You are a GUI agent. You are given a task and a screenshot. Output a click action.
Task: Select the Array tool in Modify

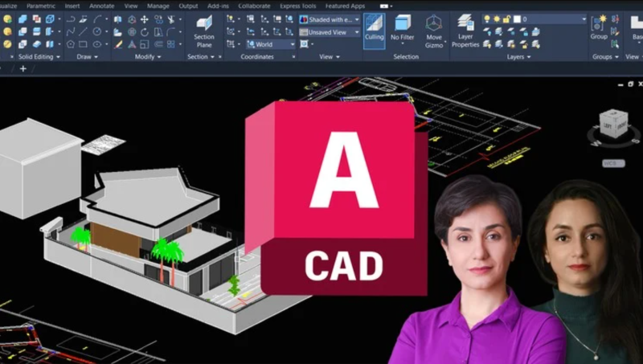[171, 44]
